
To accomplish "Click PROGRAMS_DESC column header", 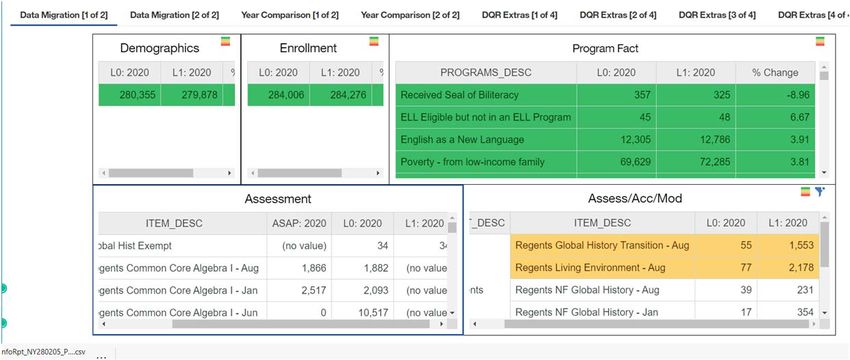I will (486, 73).
